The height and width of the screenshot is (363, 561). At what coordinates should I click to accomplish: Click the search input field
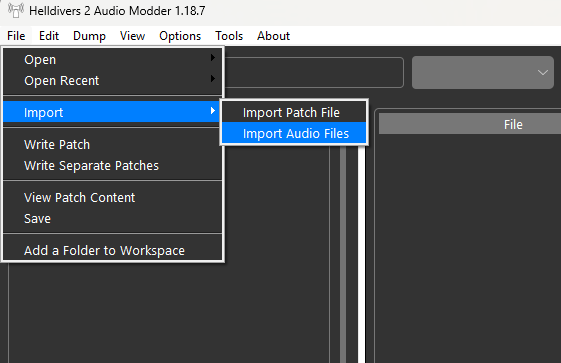pyautogui.click(x=314, y=72)
